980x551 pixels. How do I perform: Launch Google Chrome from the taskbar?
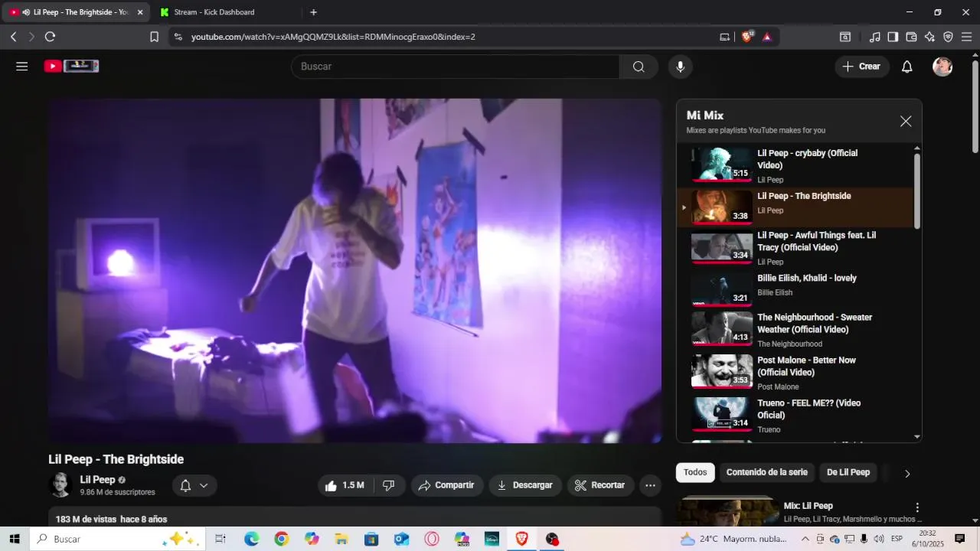[282, 539]
